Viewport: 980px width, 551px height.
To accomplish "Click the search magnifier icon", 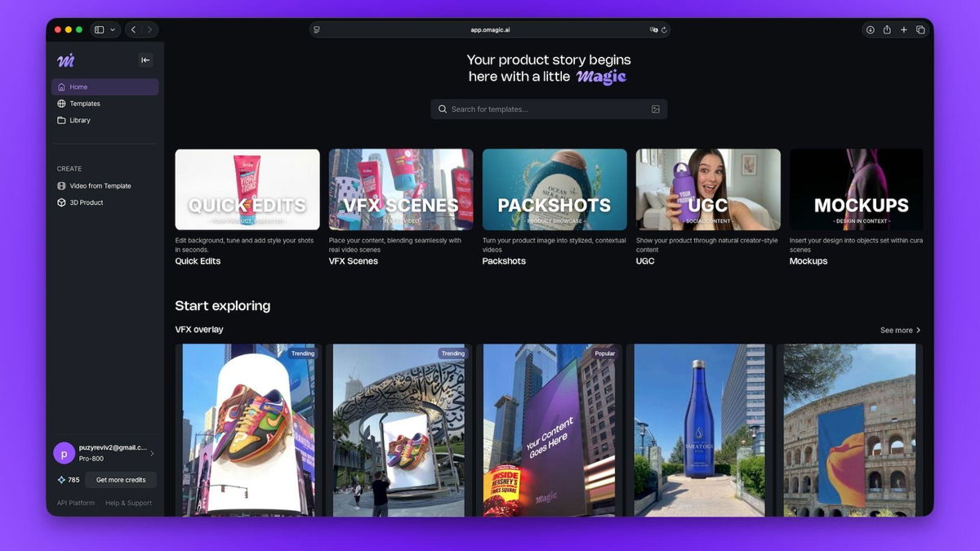I will click(443, 109).
